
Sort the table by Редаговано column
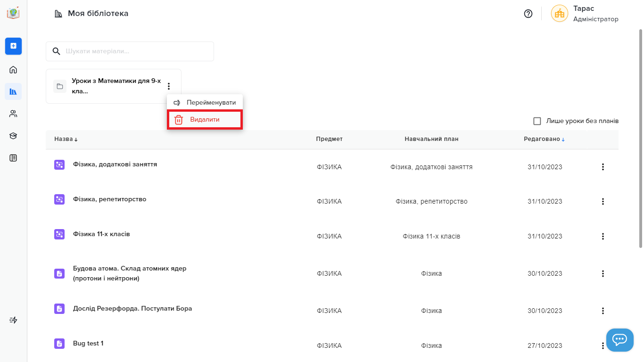click(545, 139)
